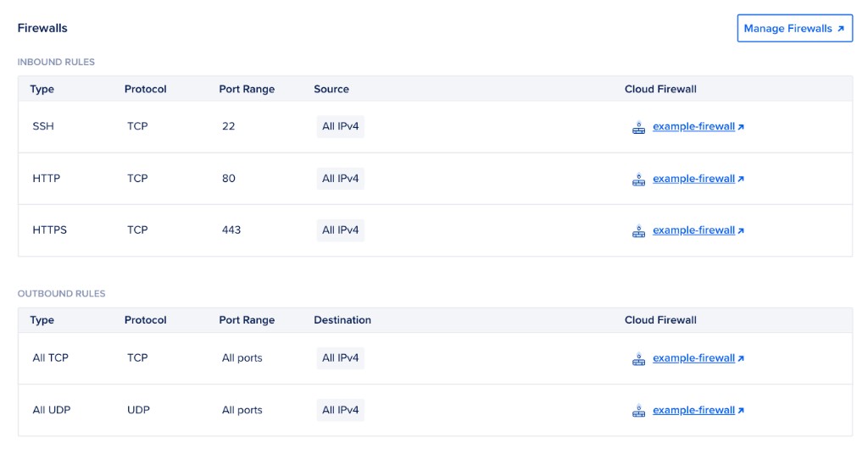Click TCP protocol cell in HTTPS row
Screen dimensions: 868x454
point(137,230)
